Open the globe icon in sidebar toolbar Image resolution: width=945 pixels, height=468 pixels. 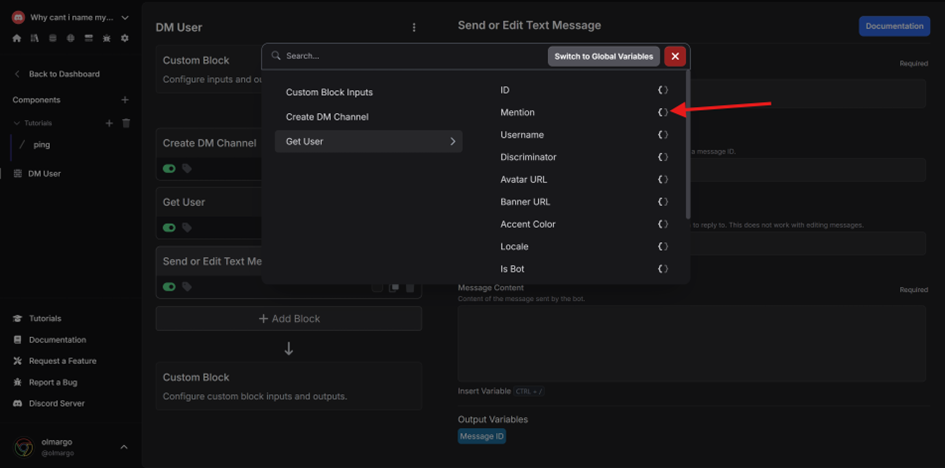71,38
